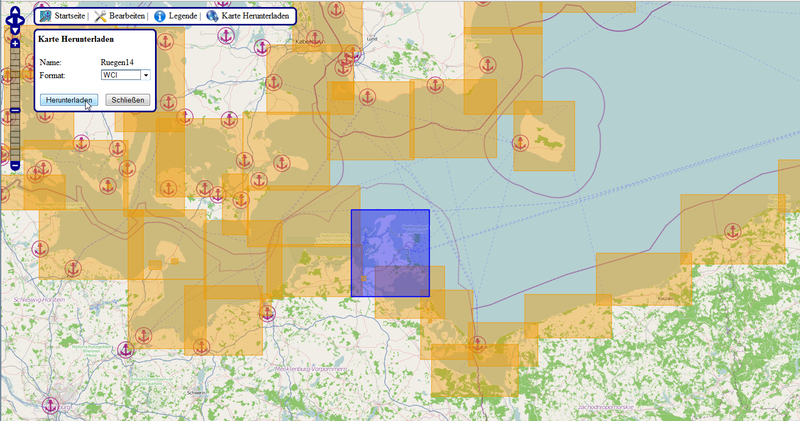
Task: Zoom out with the bottom minus button
Action: (x=15, y=164)
